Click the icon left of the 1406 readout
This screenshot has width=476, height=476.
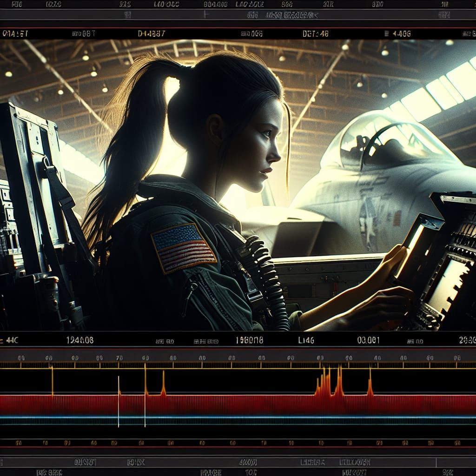click(387, 34)
